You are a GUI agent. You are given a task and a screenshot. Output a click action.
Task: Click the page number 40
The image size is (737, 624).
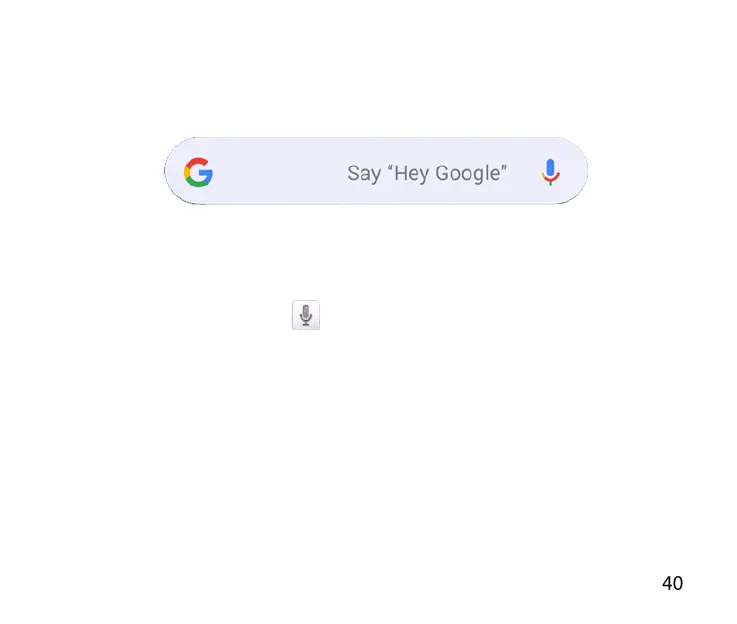click(673, 583)
